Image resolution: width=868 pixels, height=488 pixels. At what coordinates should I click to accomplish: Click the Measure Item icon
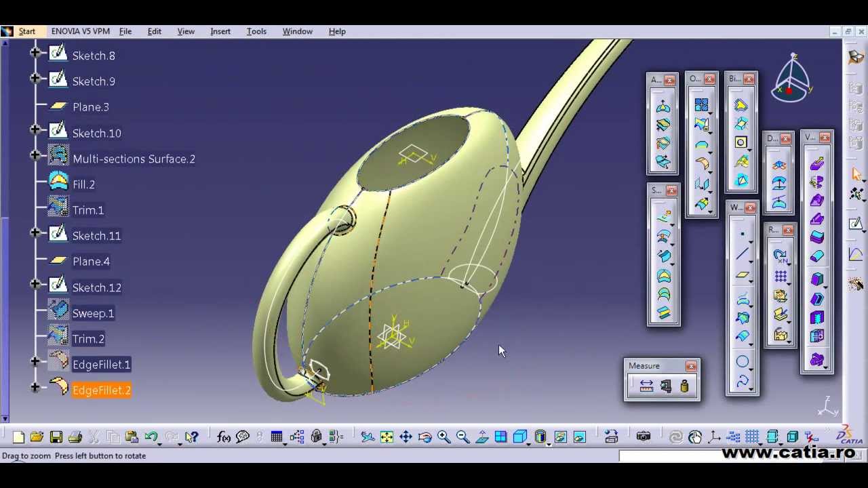[665, 386]
